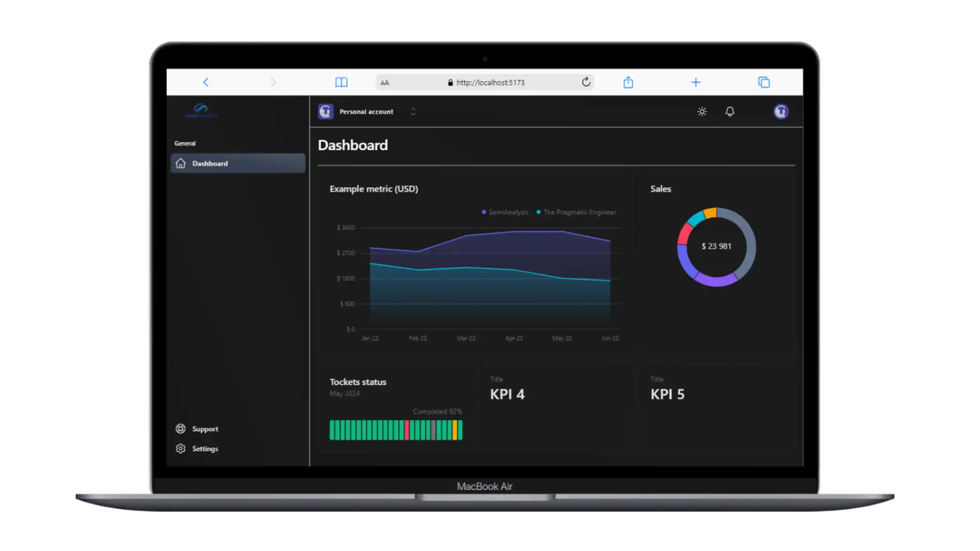
Task: Click the share icon in browser toolbar
Action: coord(628,82)
